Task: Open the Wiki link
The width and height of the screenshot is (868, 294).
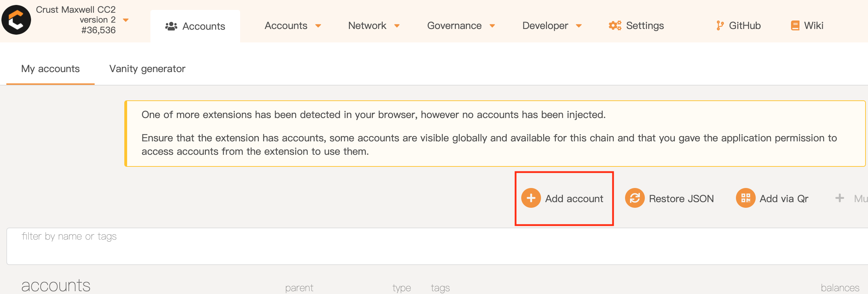Action: (x=813, y=25)
